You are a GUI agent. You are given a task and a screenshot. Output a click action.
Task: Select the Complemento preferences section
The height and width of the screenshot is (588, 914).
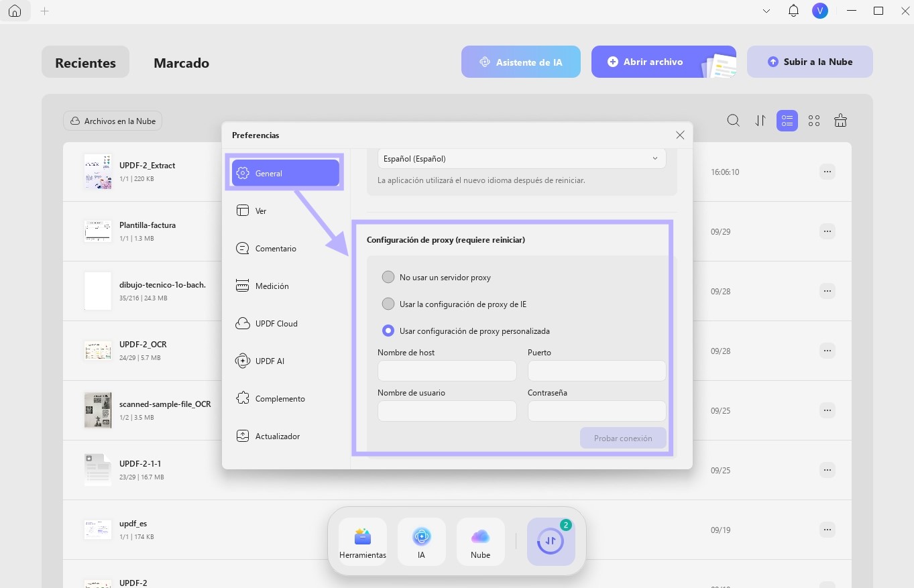(x=285, y=398)
